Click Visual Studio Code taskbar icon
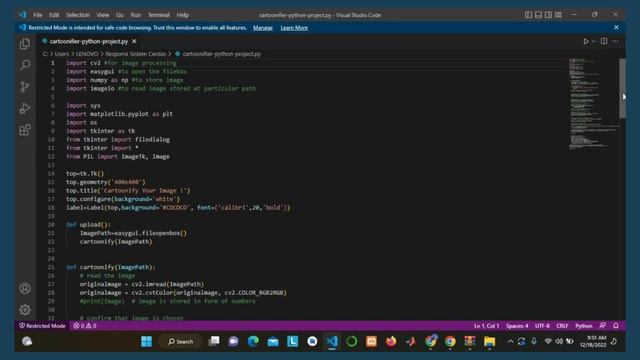This screenshot has width=640, height=360. [x=332, y=341]
